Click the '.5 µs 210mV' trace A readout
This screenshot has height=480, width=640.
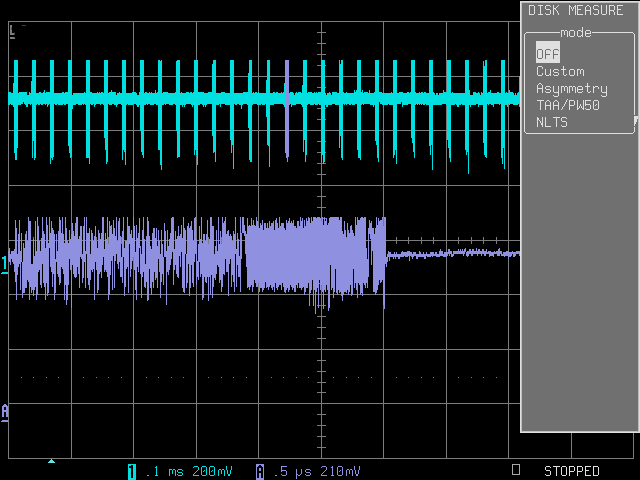point(317,471)
